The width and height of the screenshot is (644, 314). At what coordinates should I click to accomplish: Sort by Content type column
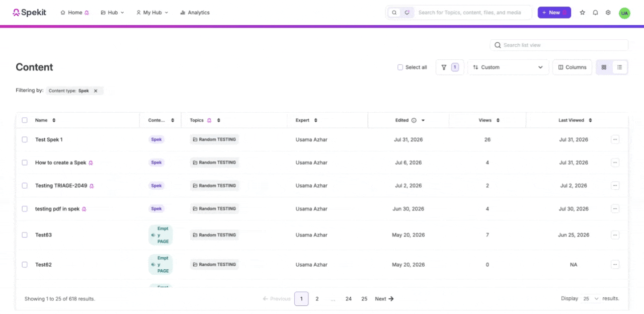(x=173, y=120)
